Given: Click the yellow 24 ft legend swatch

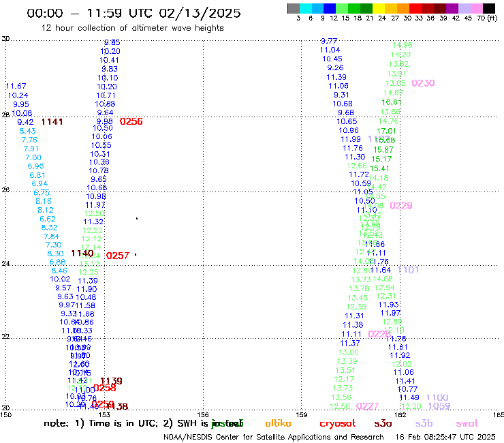Looking at the screenshot, I should pyautogui.click(x=379, y=8).
